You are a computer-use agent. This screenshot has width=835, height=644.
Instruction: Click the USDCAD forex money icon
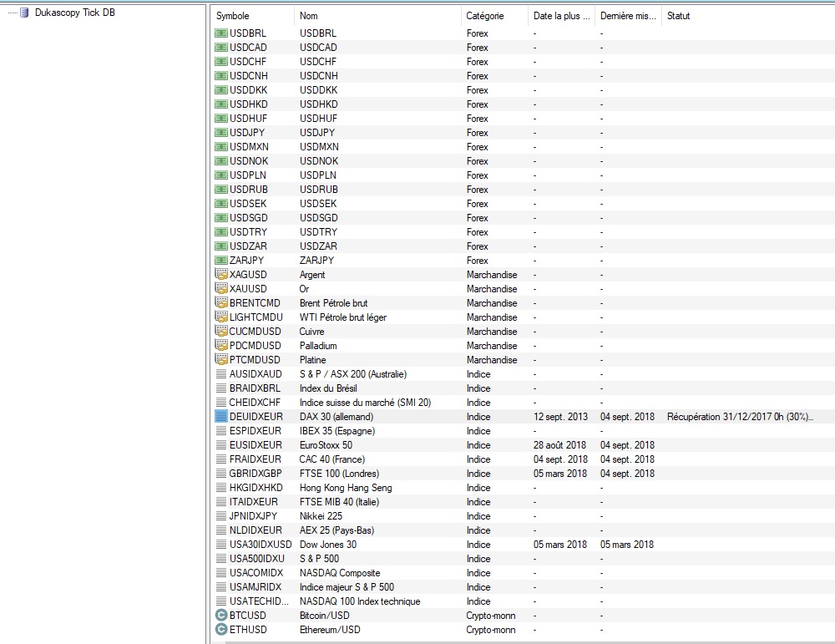pyautogui.click(x=221, y=48)
